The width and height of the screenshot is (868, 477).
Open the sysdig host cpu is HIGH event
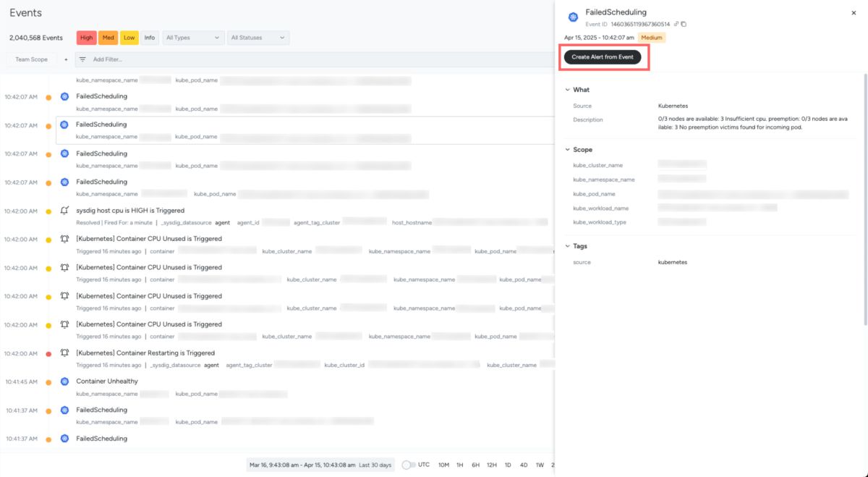130,211
